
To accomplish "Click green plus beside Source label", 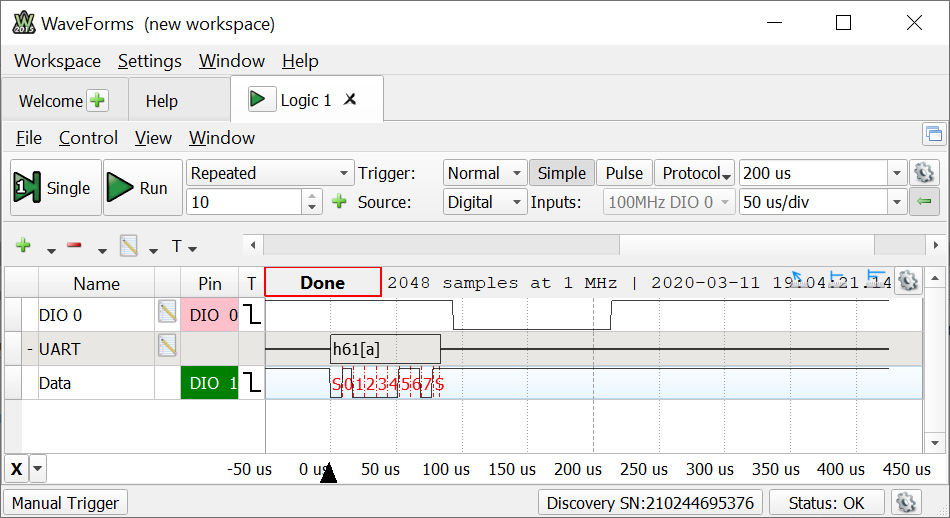I will click(x=339, y=201).
